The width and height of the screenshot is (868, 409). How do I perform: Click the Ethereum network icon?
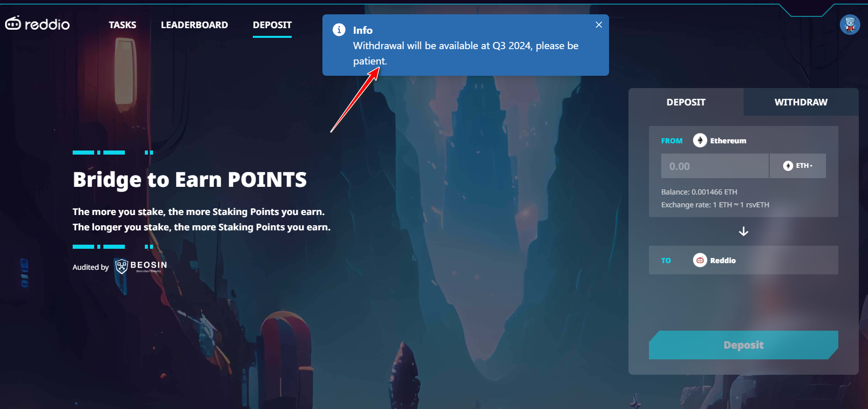click(700, 140)
